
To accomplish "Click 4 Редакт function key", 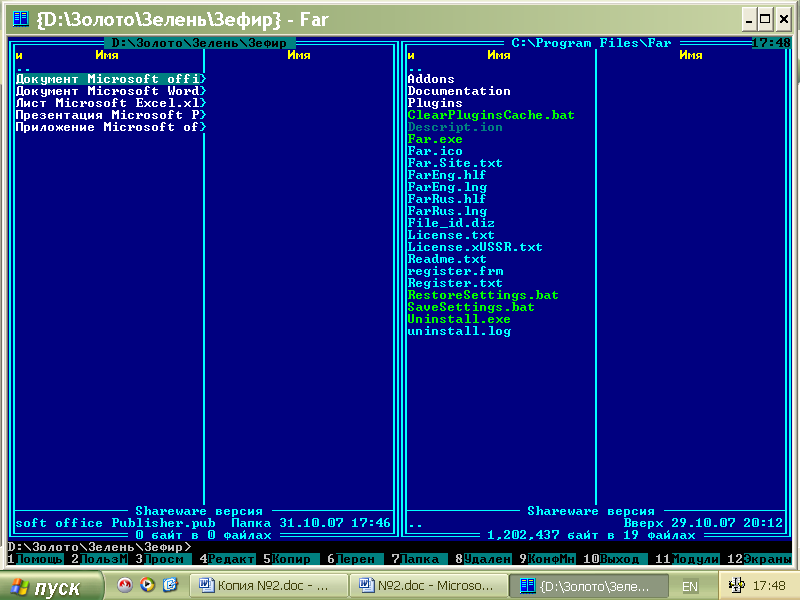I will coord(228,559).
